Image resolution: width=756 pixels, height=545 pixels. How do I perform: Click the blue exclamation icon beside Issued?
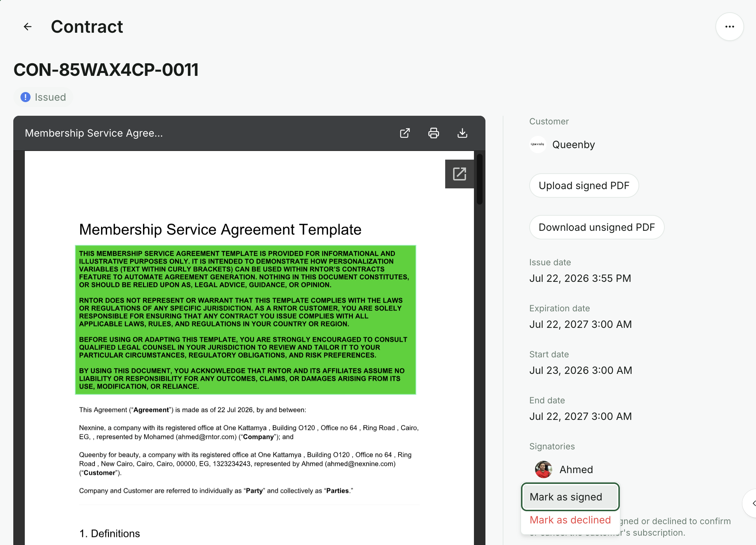[26, 97]
